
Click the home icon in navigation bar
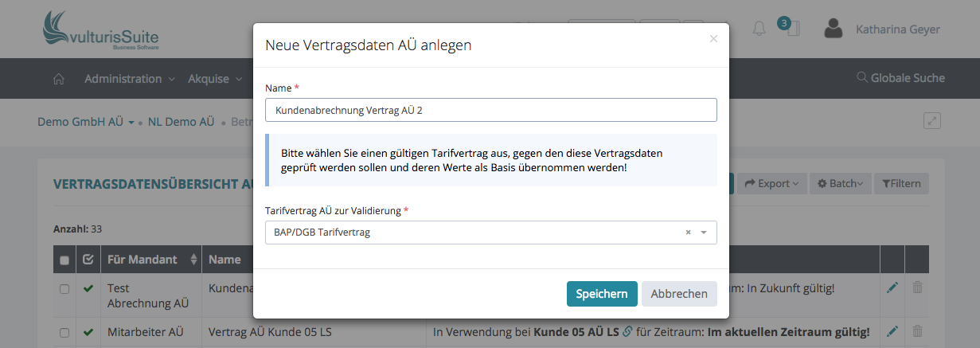(58, 79)
